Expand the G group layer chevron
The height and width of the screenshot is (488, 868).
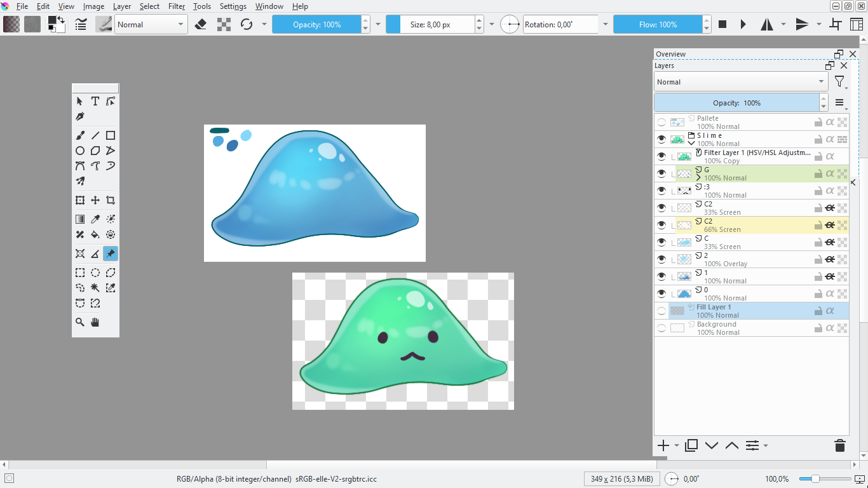(699, 178)
